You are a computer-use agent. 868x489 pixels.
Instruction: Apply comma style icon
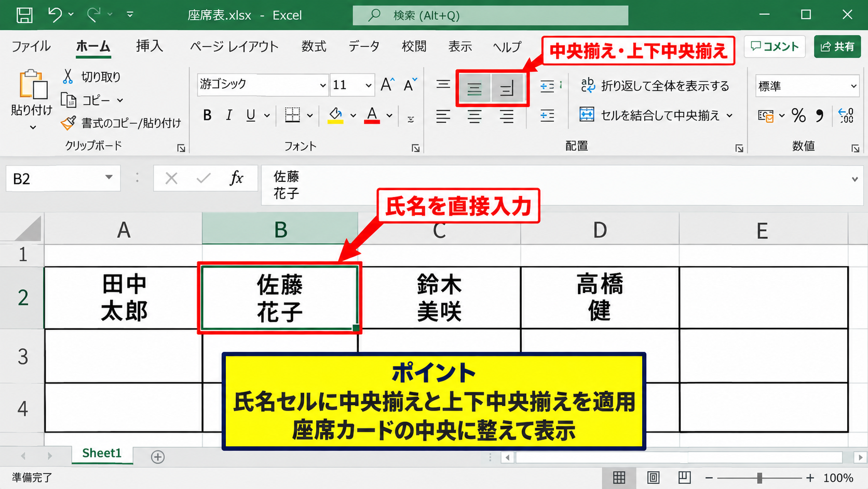pyautogui.click(x=820, y=115)
